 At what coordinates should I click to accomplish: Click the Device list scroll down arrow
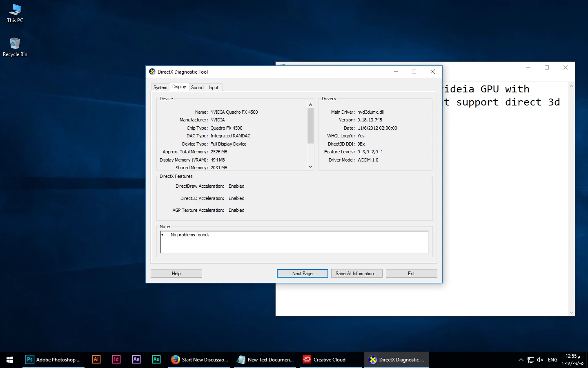pos(310,167)
